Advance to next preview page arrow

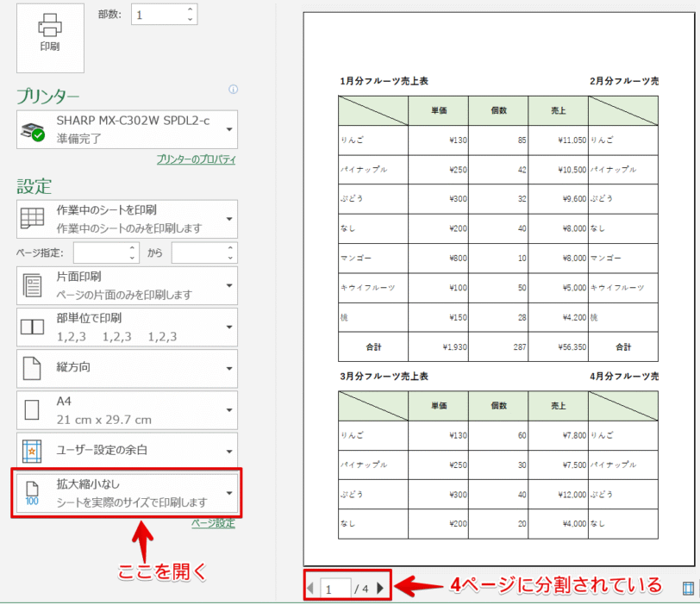381,588
